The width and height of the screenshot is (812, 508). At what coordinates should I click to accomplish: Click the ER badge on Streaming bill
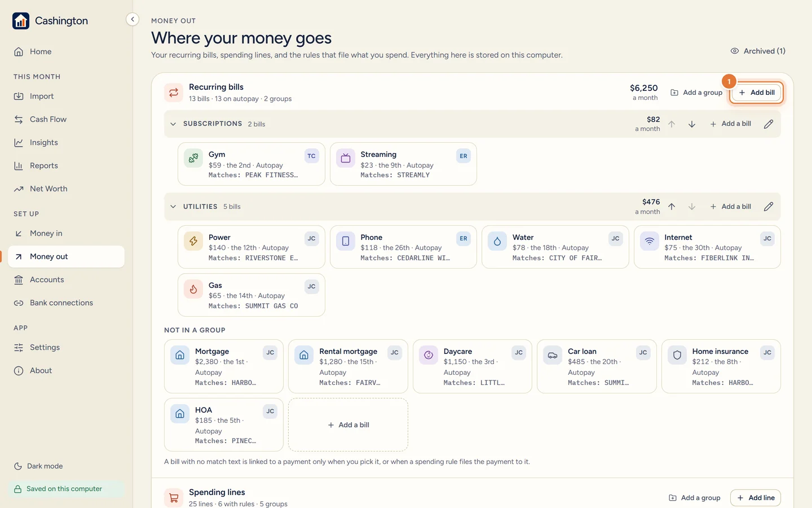point(464,156)
